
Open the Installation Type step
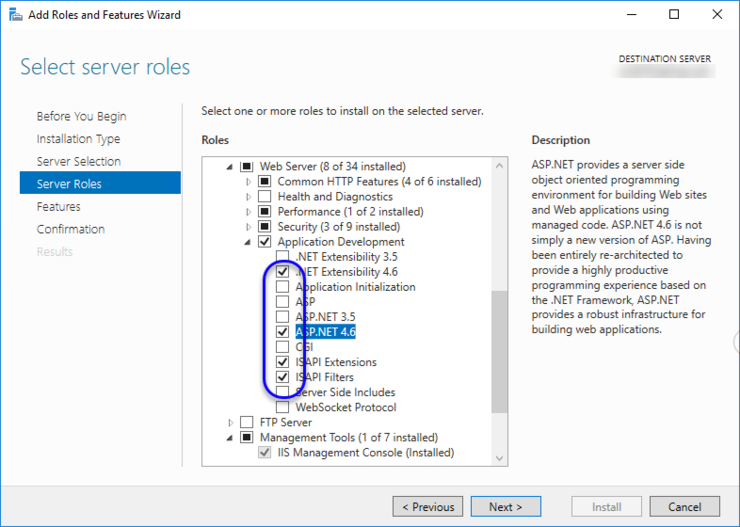coord(78,139)
